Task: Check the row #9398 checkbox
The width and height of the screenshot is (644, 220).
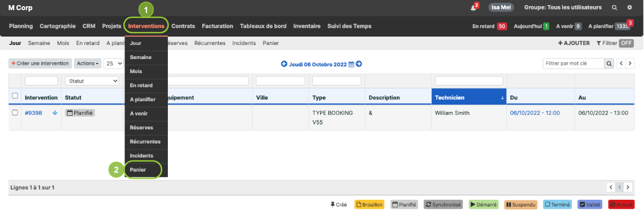Action: point(15,113)
